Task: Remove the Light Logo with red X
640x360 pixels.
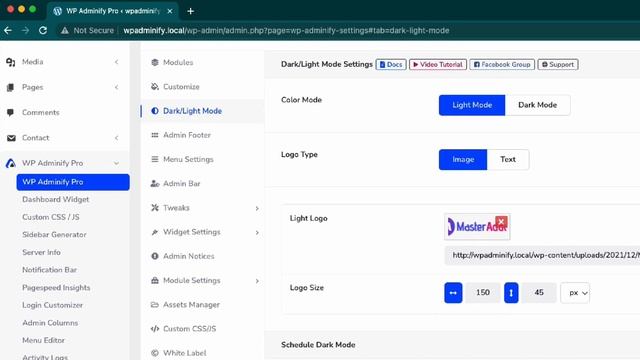Action: click(502, 222)
